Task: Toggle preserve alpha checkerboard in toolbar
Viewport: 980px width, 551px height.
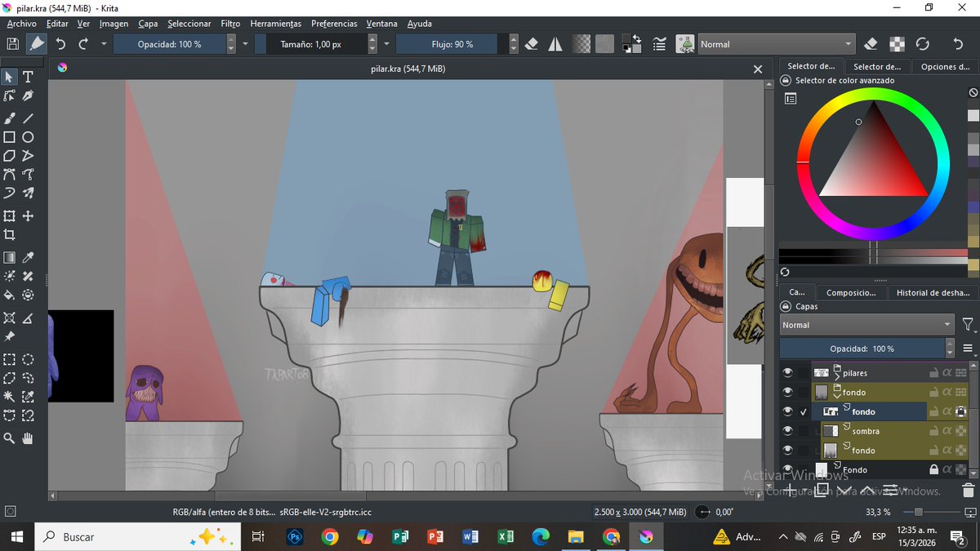Action: pos(897,44)
